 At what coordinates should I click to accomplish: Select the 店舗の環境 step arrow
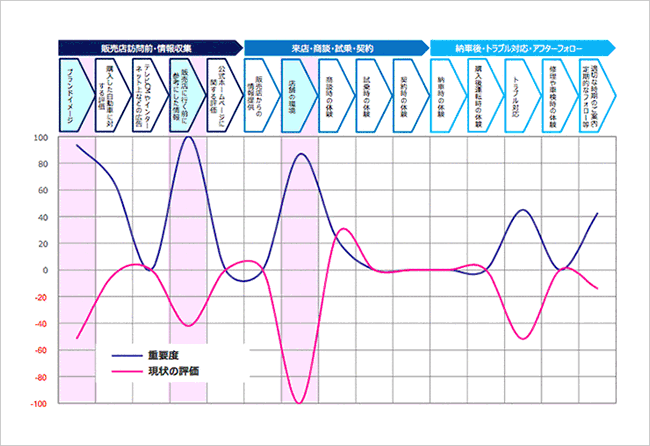click(x=300, y=95)
